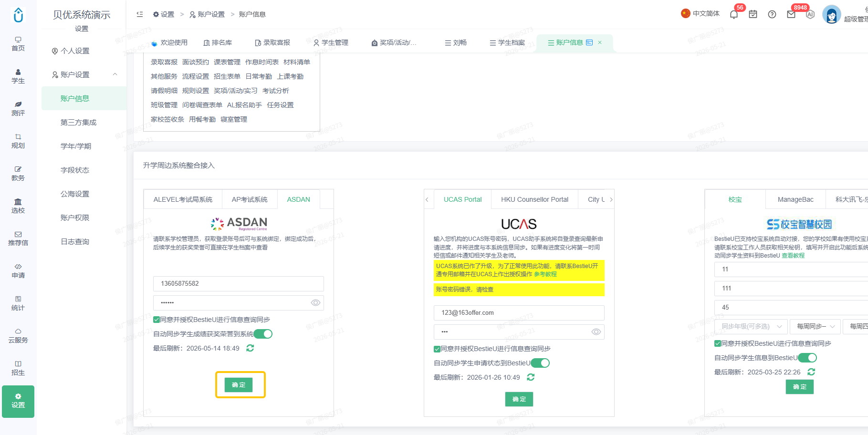
Task: Open the notification bell icon
Action: click(x=734, y=14)
